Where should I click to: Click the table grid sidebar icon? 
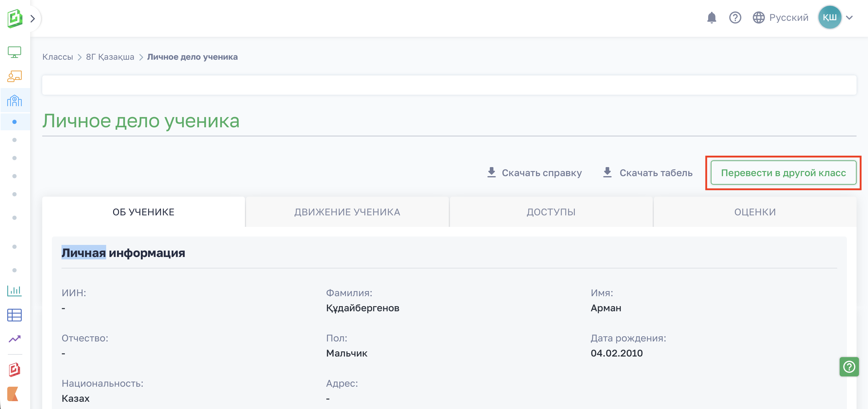point(14,315)
